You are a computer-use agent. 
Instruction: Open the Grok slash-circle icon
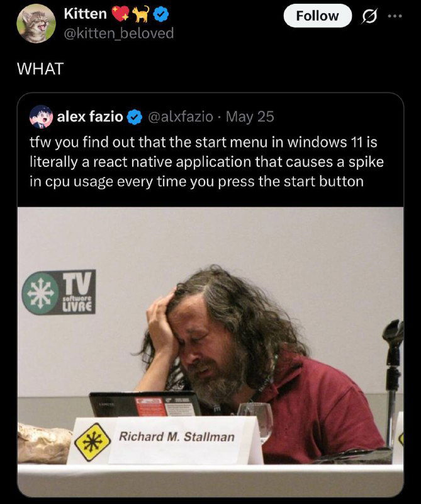pos(369,16)
